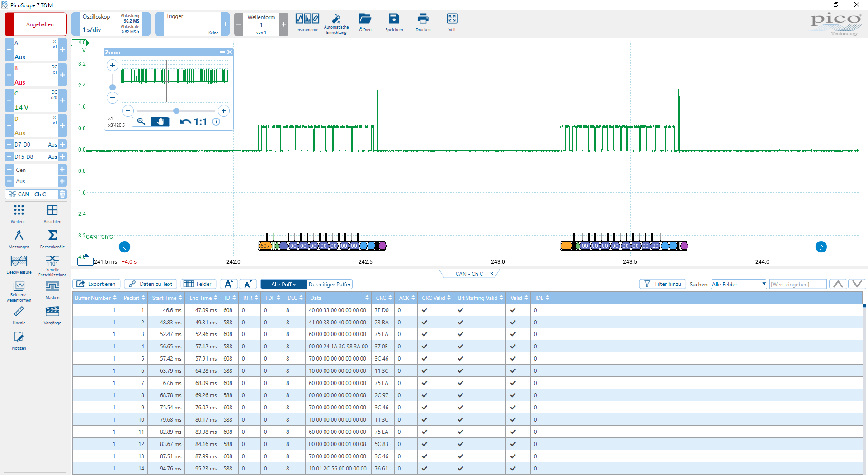Open the Instrumente panel icon
The image size is (868, 475).
[x=307, y=19]
